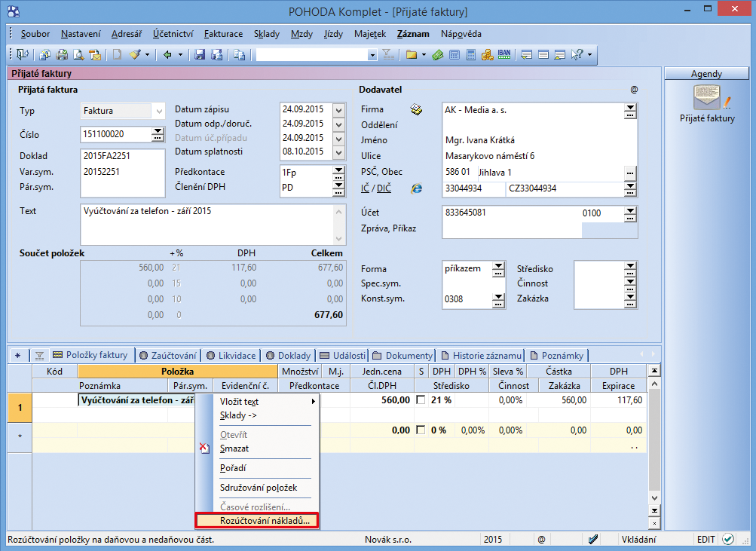Click the green banknote payment icon

click(x=438, y=55)
